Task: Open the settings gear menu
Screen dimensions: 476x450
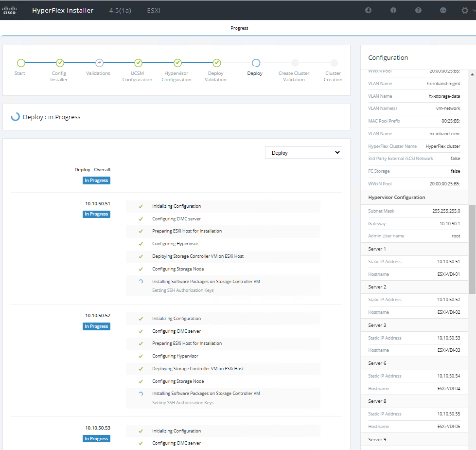Action: click(465, 10)
